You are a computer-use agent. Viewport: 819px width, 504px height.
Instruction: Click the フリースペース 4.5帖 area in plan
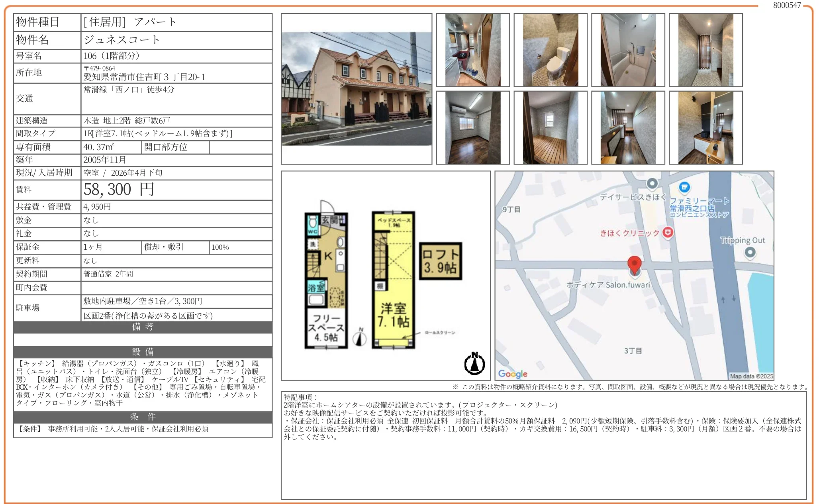click(x=326, y=328)
